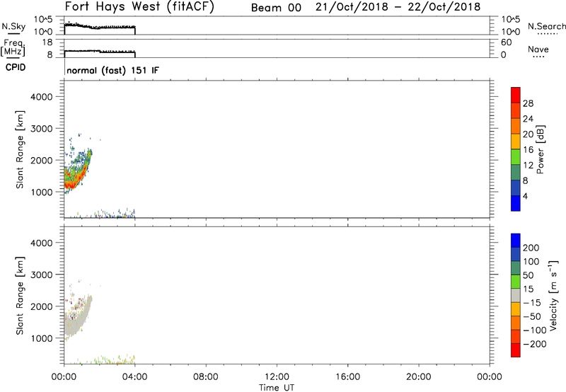Click the '200' tick on Velocity colorbar
Image resolution: width=566 pixels, height=392 pixels.
pyautogui.click(x=531, y=248)
